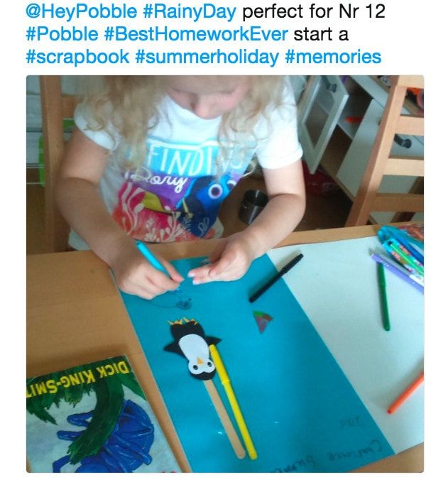Screen dimensions: 448x482
Task: Click the yellow marker beside the penguin
Action: coord(233,402)
